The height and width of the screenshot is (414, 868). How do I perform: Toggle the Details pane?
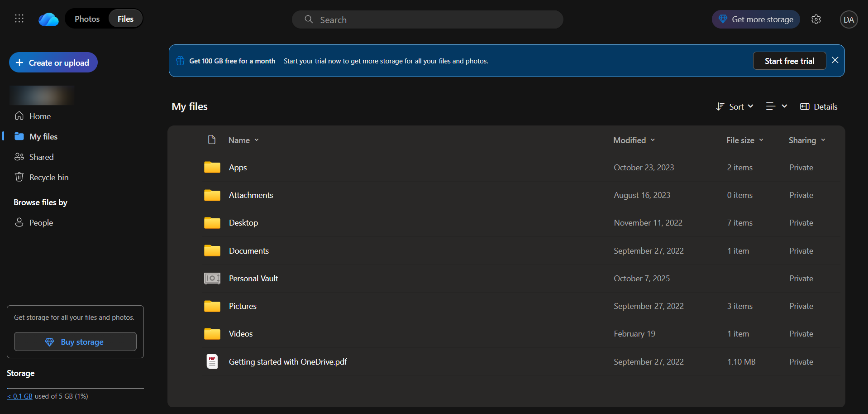[x=819, y=106]
